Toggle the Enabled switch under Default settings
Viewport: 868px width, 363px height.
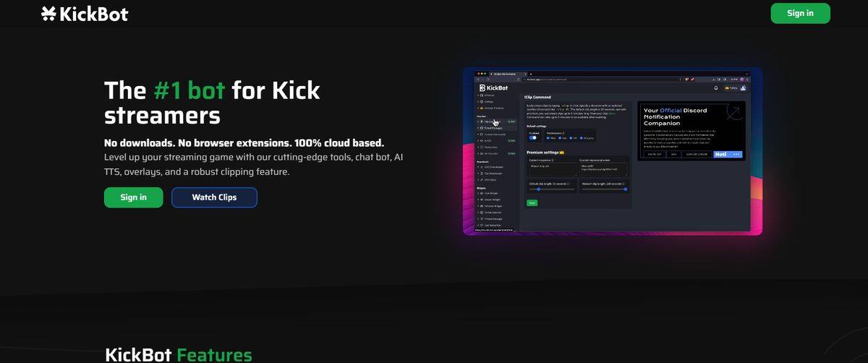[533, 137]
